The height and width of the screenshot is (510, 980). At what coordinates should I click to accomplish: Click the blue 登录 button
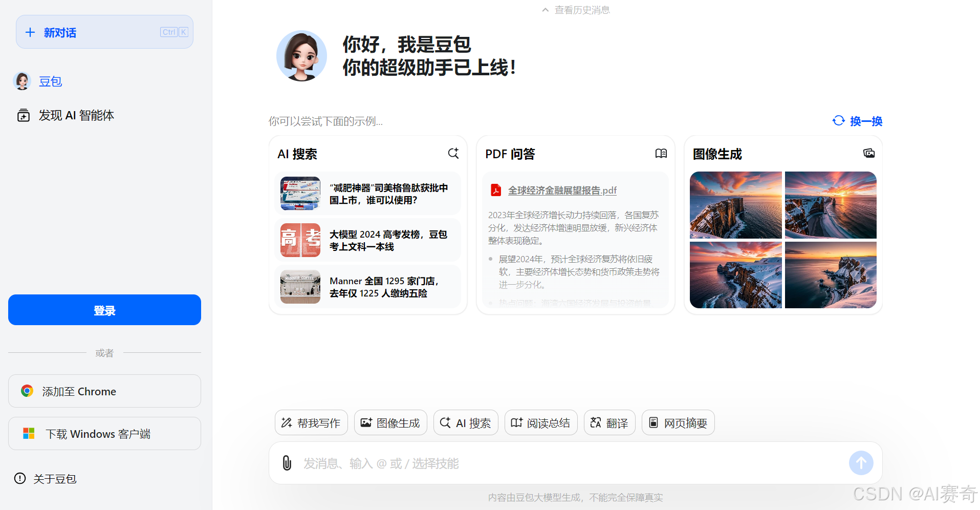(x=104, y=310)
